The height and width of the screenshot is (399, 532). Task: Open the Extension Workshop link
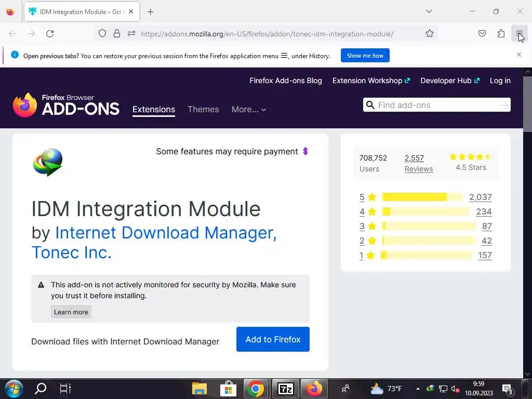(x=371, y=81)
